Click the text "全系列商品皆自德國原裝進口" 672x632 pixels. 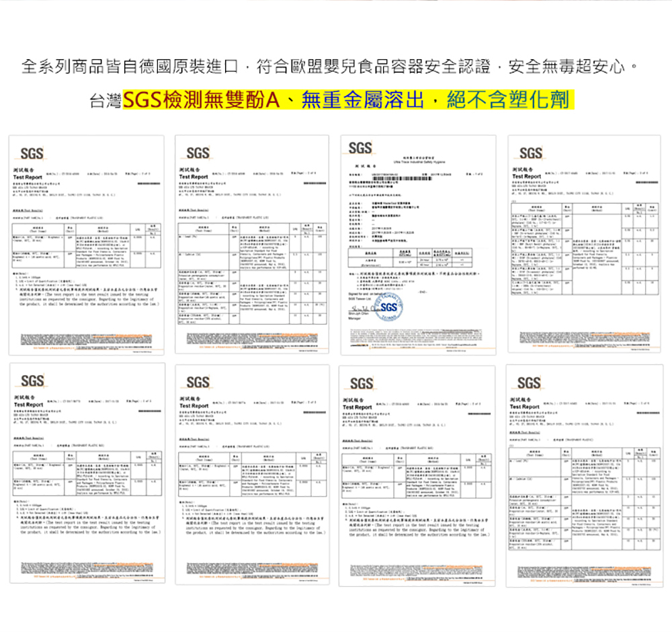pos(130,67)
